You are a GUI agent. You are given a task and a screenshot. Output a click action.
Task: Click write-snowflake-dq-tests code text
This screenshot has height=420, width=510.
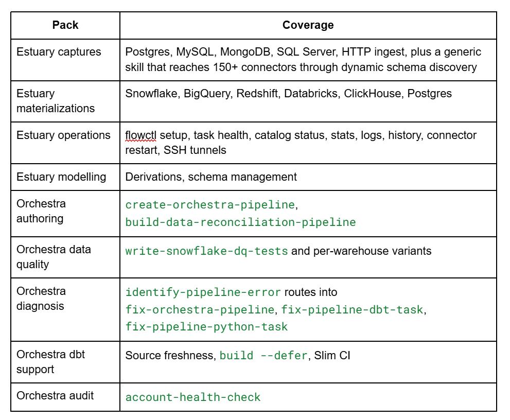point(206,251)
